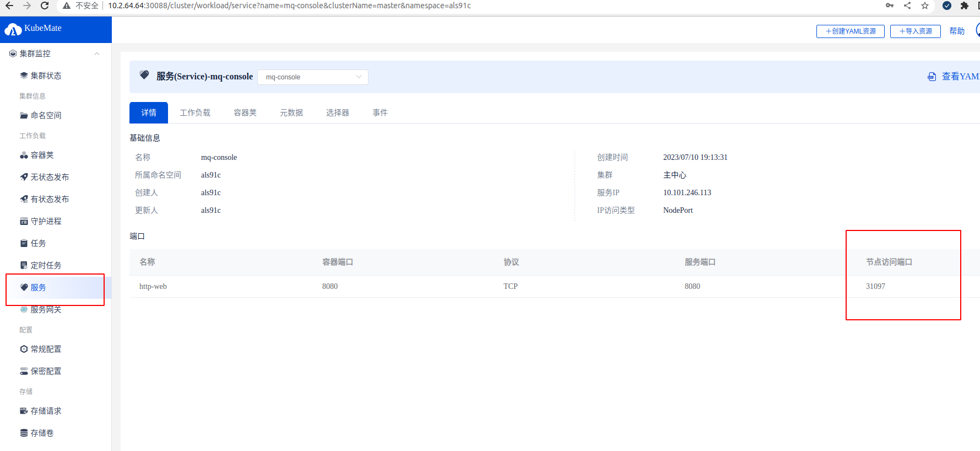
Task: Click the create YAML resource button
Action: (x=850, y=31)
